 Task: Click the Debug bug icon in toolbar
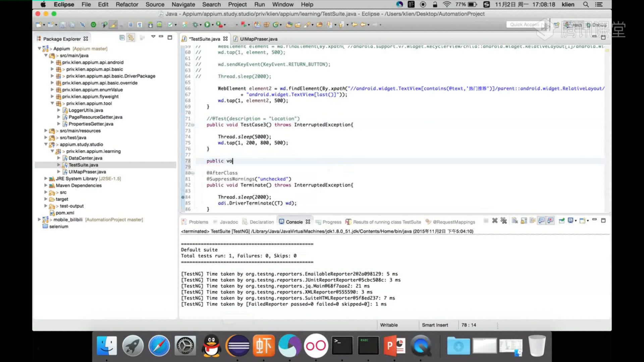195,24
